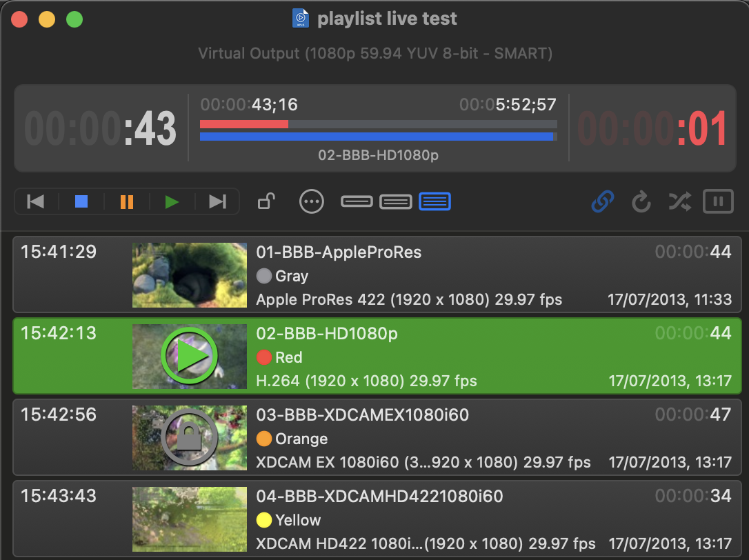Click the playlist document icon in title bar
The width and height of the screenshot is (749, 560).
click(x=301, y=18)
